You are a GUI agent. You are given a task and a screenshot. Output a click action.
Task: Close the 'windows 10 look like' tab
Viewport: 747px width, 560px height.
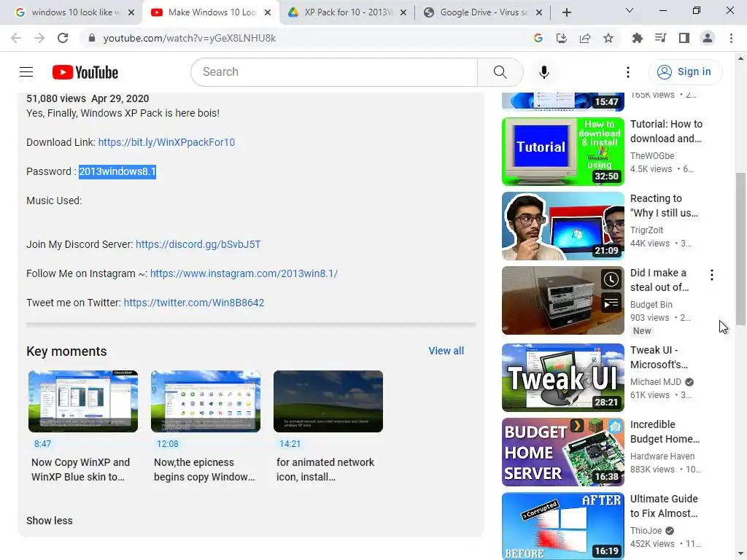point(131,13)
